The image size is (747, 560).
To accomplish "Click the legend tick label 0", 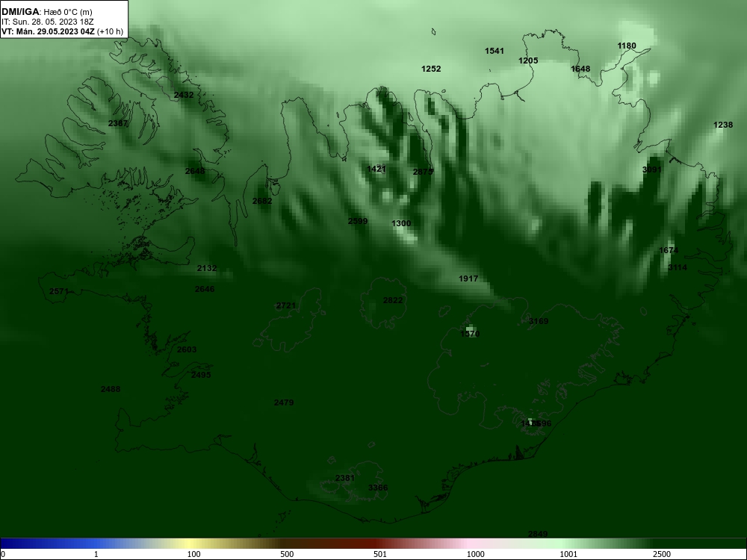I will point(3,554).
